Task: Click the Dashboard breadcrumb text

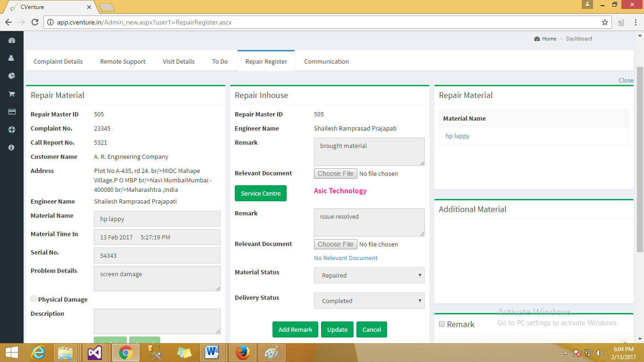Action: pyautogui.click(x=579, y=39)
